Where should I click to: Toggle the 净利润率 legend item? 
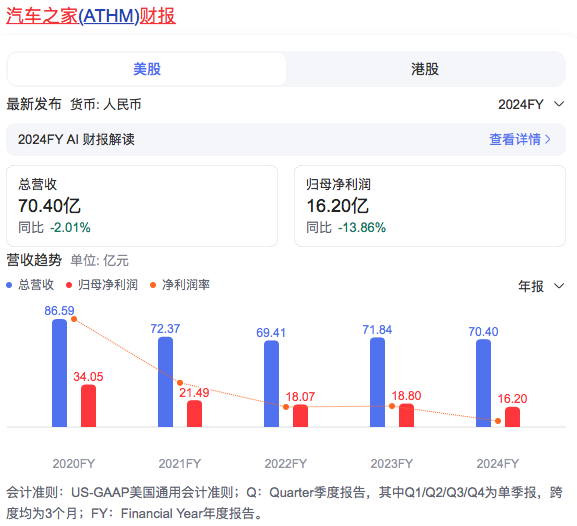tap(180, 285)
